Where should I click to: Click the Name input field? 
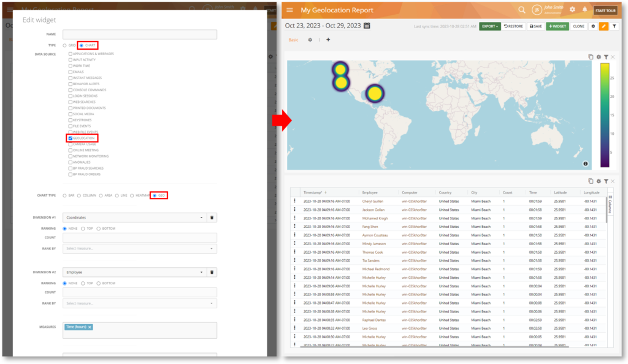pos(139,34)
